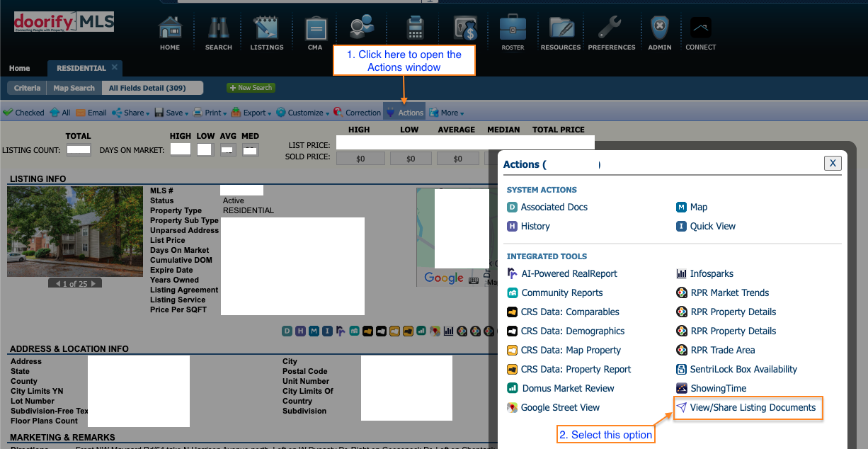This screenshot has width=868, height=449.
Task: Open ShowingTime in Actions panel
Action: tap(711, 388)
